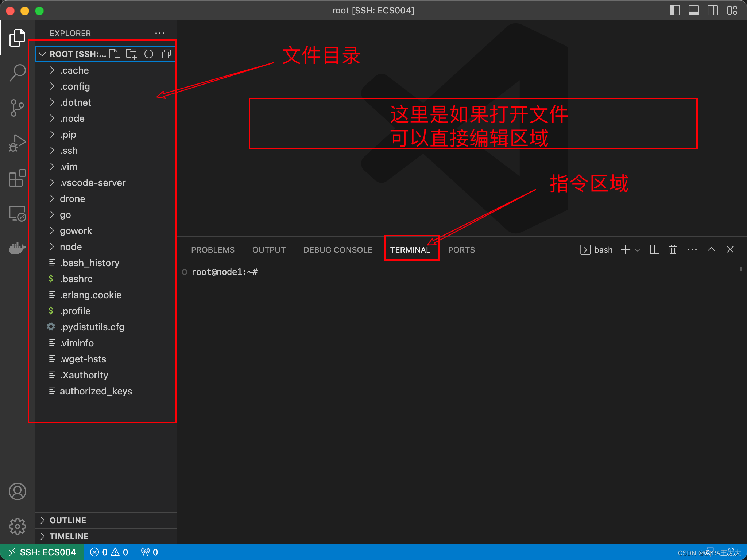Open the new terminal launch profile dropdown
This screenshot has width=747, height=560.
638,250
